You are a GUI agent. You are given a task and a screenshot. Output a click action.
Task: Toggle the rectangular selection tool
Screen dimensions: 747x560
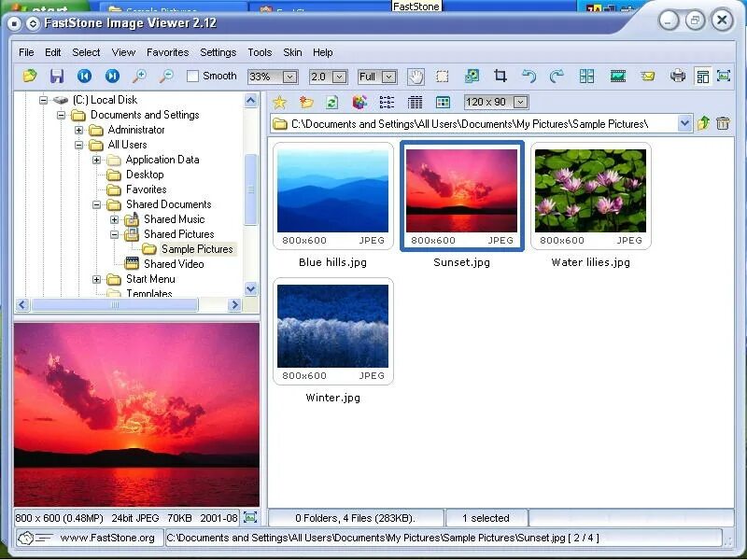443,77
